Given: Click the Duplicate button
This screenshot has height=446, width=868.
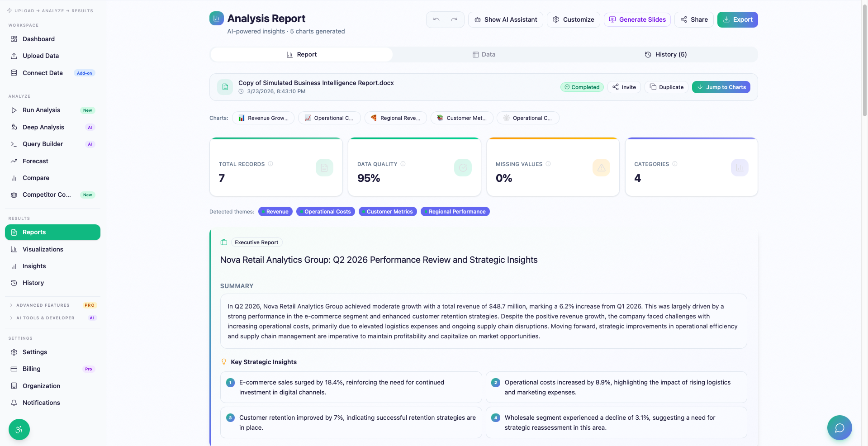Looking at the screenshot, I should pyautogui.click(x=667, y=87).
